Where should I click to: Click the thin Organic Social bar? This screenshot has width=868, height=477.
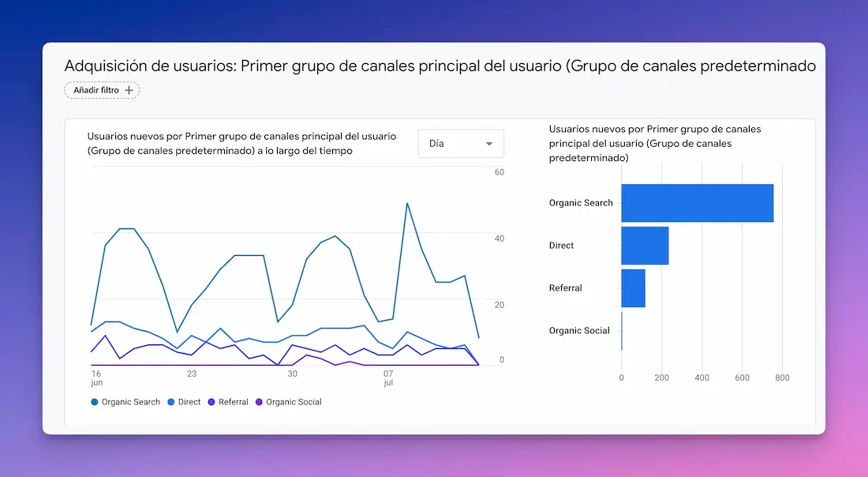click(622, 331)
